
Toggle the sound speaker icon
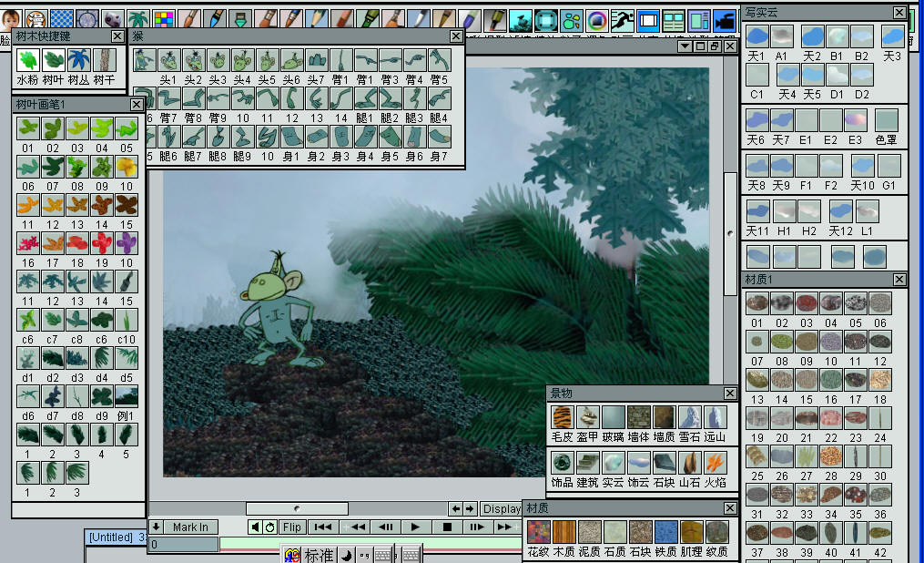(255, 527)
